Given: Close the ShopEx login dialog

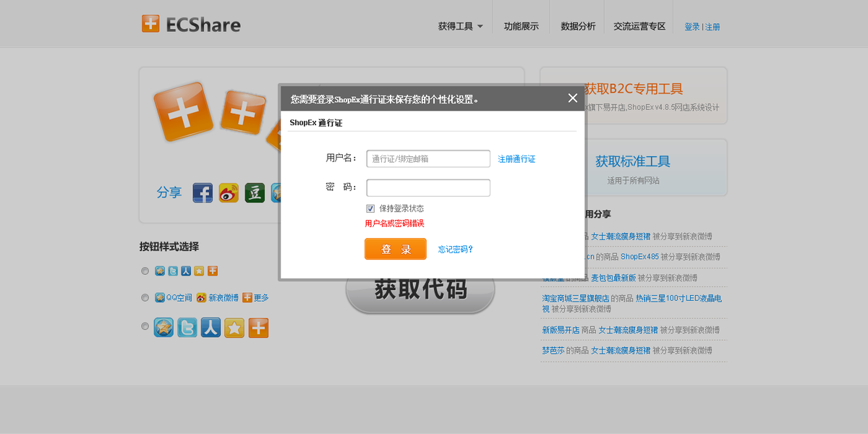Looking at the screenshot, I should click(572, 98).
